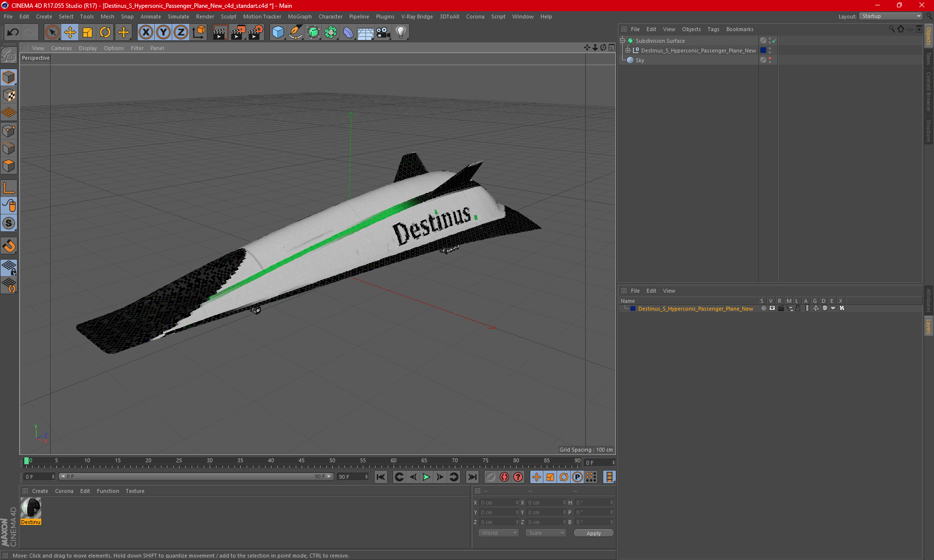Viewport: 934px width, 560px height.
Task: Toggle X axis lock
Action: point(145,33)
